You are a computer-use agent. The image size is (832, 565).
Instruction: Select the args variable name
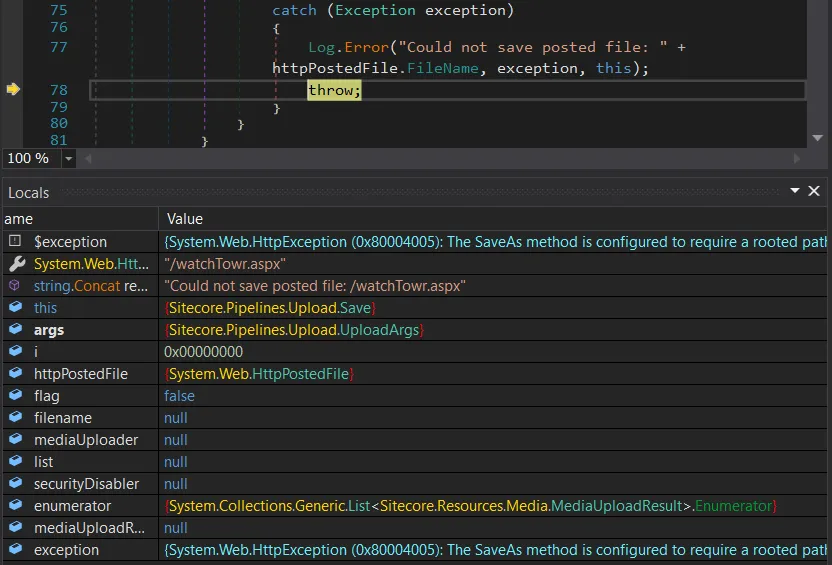(x=49, y=330)
